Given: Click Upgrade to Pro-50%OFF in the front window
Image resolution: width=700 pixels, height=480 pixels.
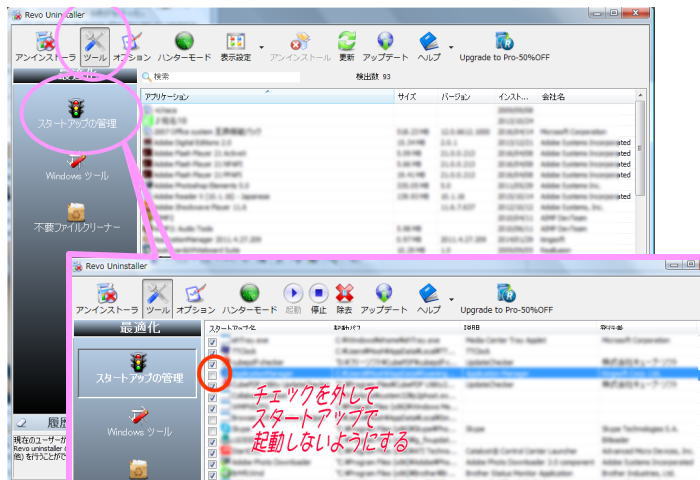Looking at the screenshot, I should click(506, 298).
